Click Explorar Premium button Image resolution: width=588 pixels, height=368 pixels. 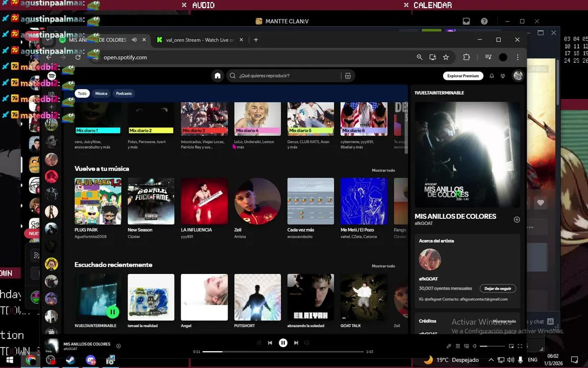click(463, 76)
